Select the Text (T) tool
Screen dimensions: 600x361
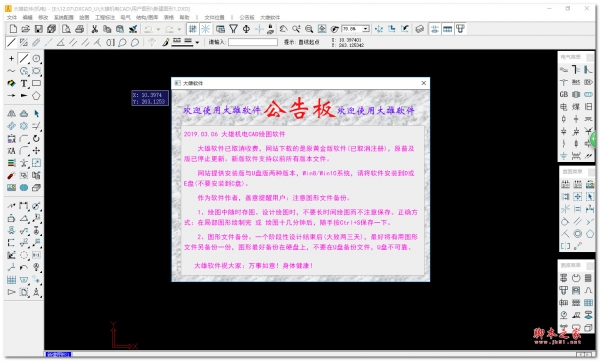pyautogui.click(x=24, y=83)
